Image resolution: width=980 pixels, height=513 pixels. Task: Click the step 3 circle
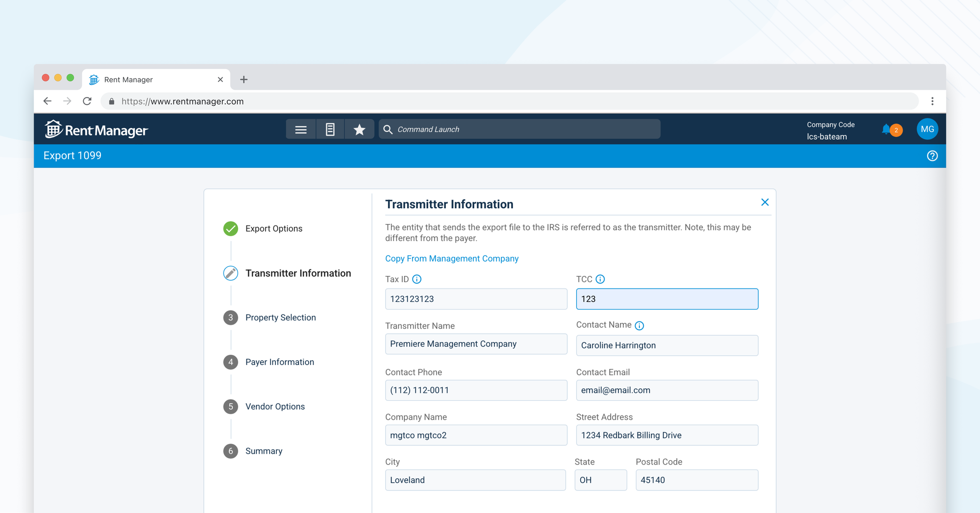tap(231, 318)
